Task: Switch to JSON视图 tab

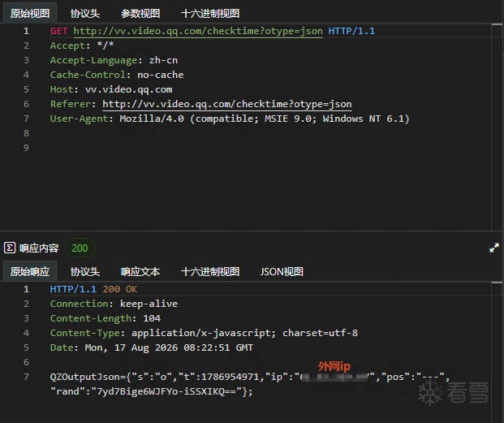Action: tap(282, 272)
